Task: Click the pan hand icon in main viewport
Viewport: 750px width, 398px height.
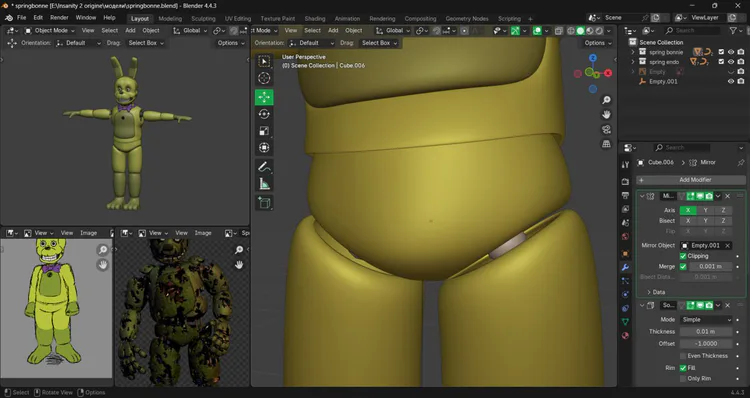Action: (606, 115)
